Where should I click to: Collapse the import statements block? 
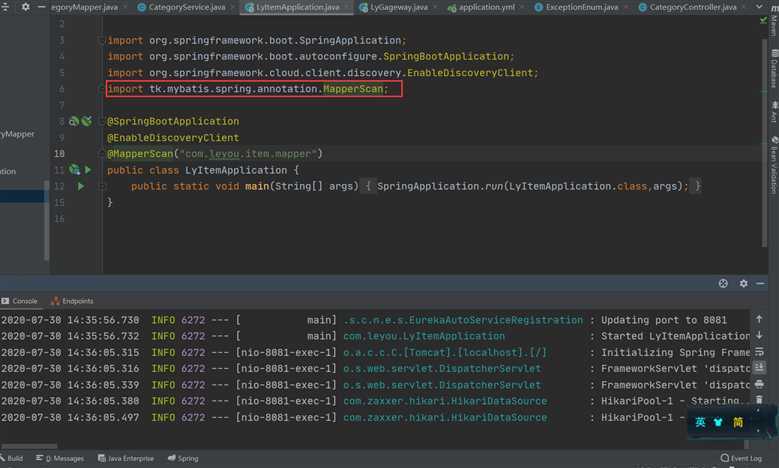tap(102, 41)
